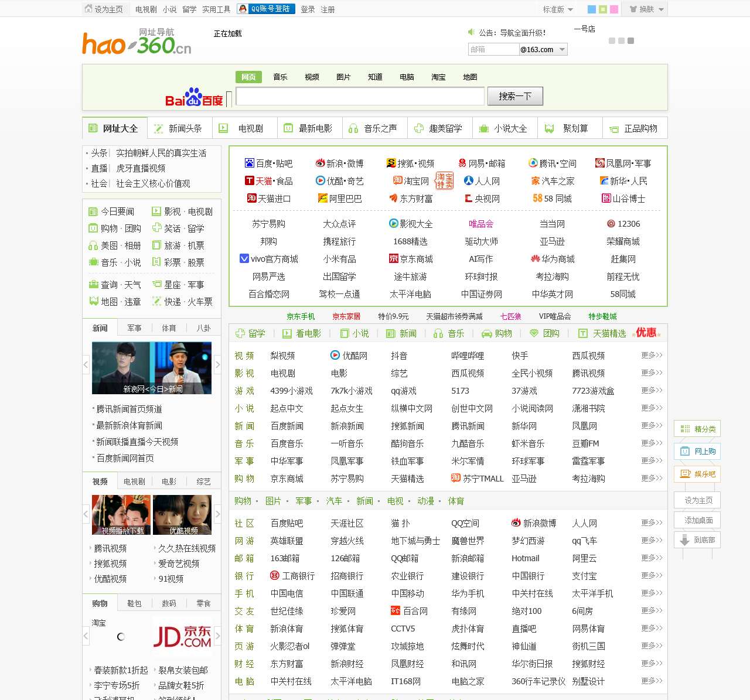Choose the green skin color swatch
The image size is (750, 700).
point(603,9)
